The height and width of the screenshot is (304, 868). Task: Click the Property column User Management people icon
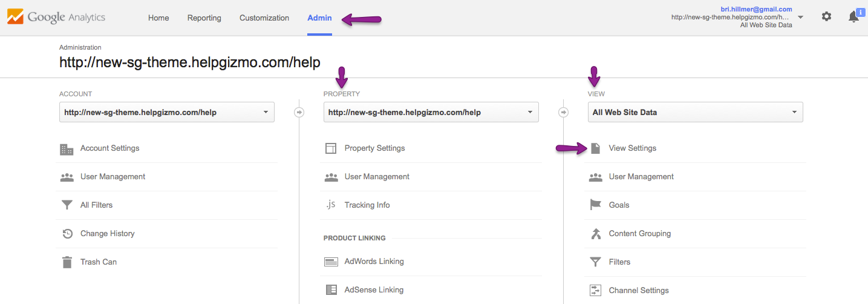pos(331,177)
